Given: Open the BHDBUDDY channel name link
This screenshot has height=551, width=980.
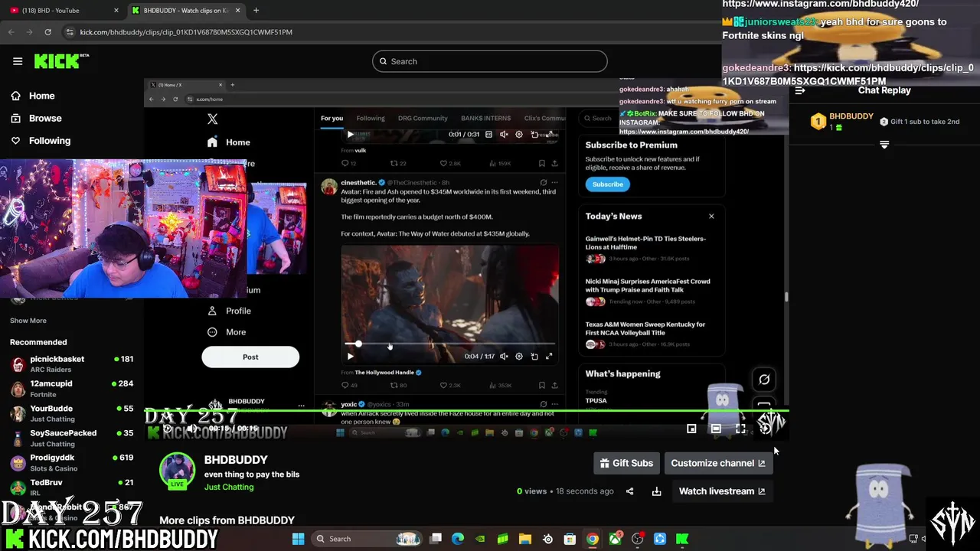Looking at the screenshot, I should 236,460.
